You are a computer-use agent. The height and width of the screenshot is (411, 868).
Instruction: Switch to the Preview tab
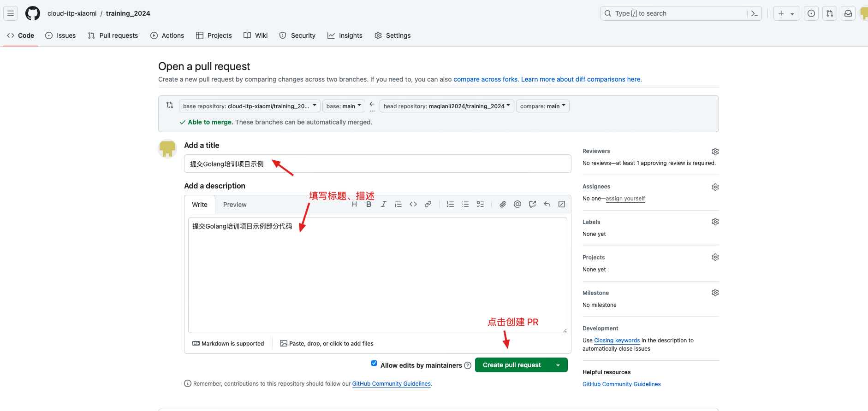click(x=235, y=205)
